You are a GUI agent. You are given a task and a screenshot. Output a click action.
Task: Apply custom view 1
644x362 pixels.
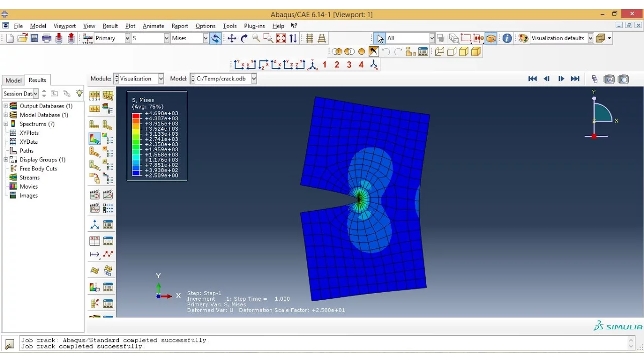pyautogui.click(x=325, y=65)
